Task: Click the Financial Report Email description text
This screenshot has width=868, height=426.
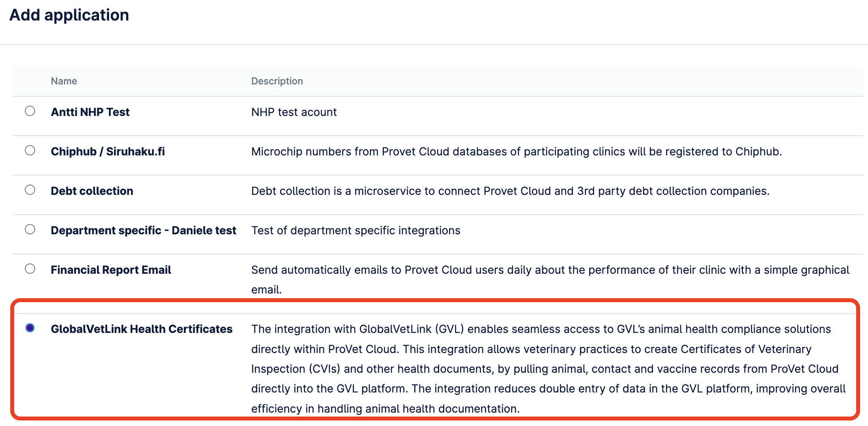Action: 550,280
